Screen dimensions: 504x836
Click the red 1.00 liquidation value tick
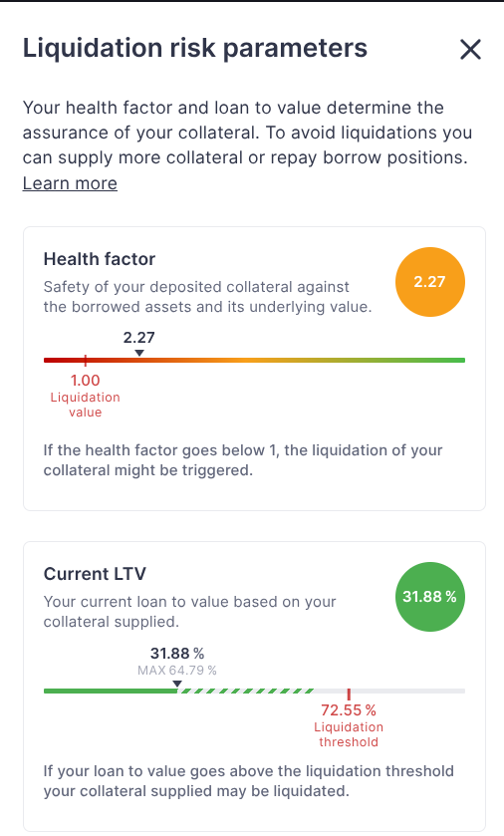coord(86,361)
